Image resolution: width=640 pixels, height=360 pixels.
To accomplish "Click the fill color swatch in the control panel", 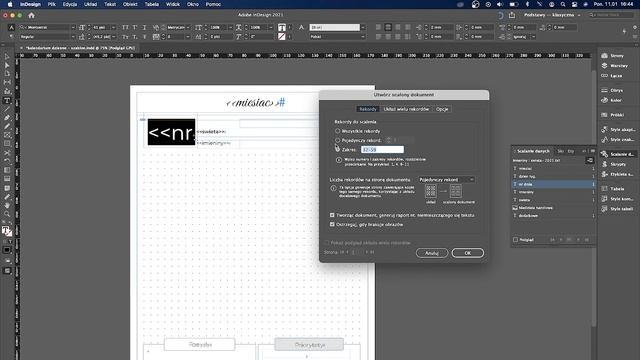I will [x=282, y=27].
